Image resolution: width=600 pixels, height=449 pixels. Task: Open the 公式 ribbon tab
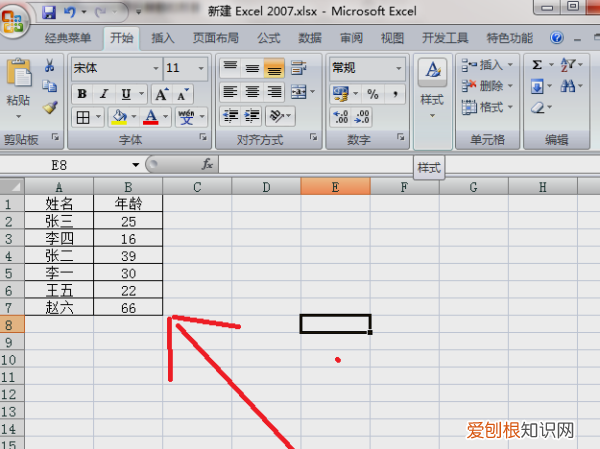pos(268,39)
